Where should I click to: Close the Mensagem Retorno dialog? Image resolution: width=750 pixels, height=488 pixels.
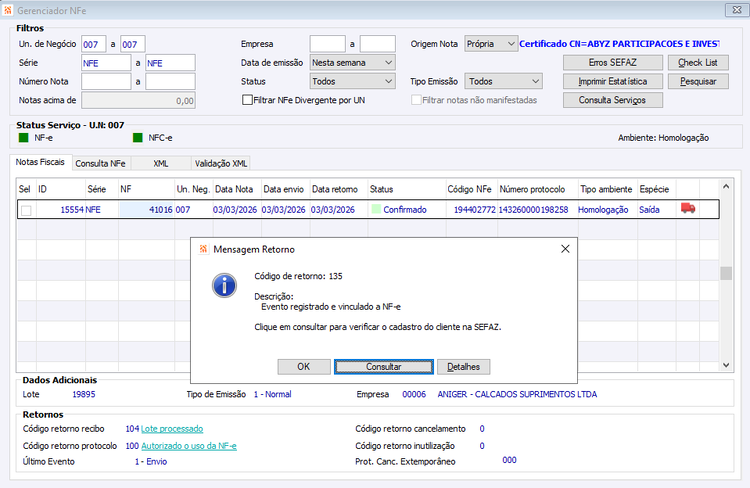[x=565, y=249]
